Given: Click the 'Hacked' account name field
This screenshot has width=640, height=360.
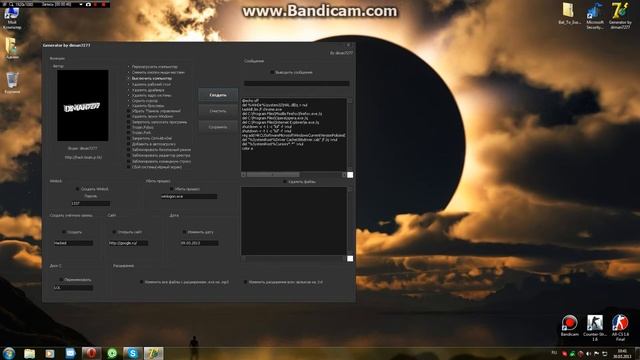Looking at the screenshot, I should pos(73,243).
